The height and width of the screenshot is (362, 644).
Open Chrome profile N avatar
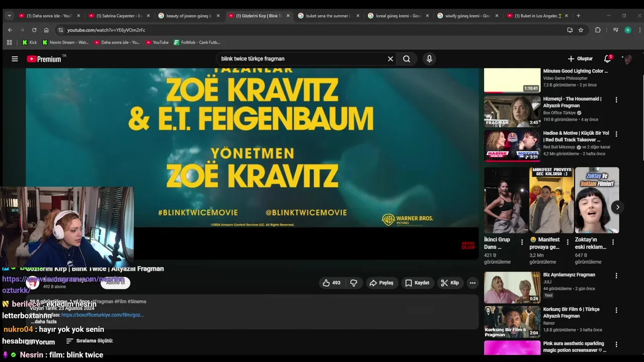click(x=627, y=30)
